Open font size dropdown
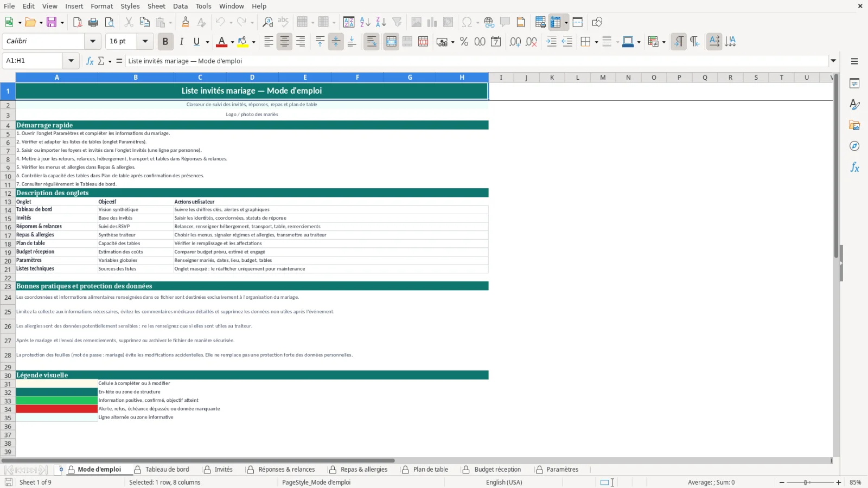Screen dimensions: 868x488 [145, 41]
